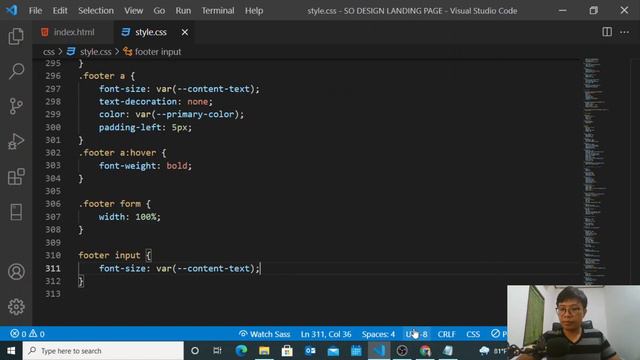Open the Selection menu

tap(96, 11)
